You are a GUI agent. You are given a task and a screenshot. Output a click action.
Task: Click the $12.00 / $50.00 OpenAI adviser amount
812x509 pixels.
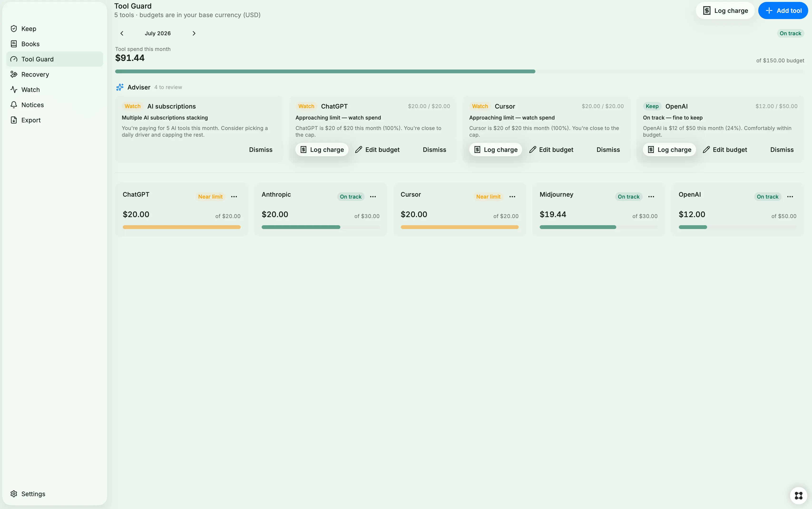point(776,106)
